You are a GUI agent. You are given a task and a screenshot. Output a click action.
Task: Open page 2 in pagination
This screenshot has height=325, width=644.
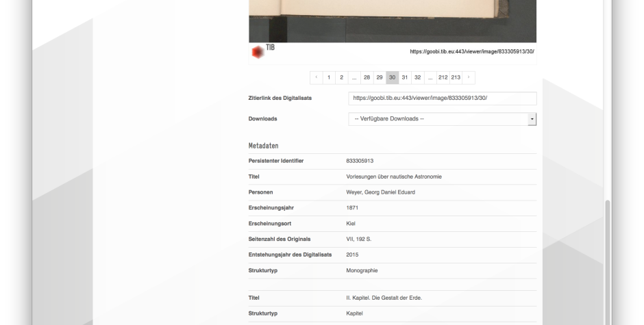[x=342, y=77]
